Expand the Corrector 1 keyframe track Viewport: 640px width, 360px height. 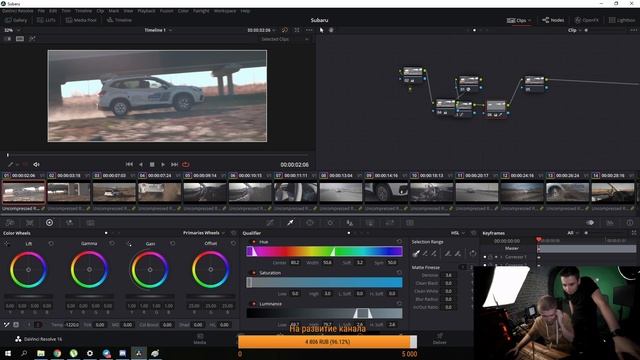(x=501, y=257)
